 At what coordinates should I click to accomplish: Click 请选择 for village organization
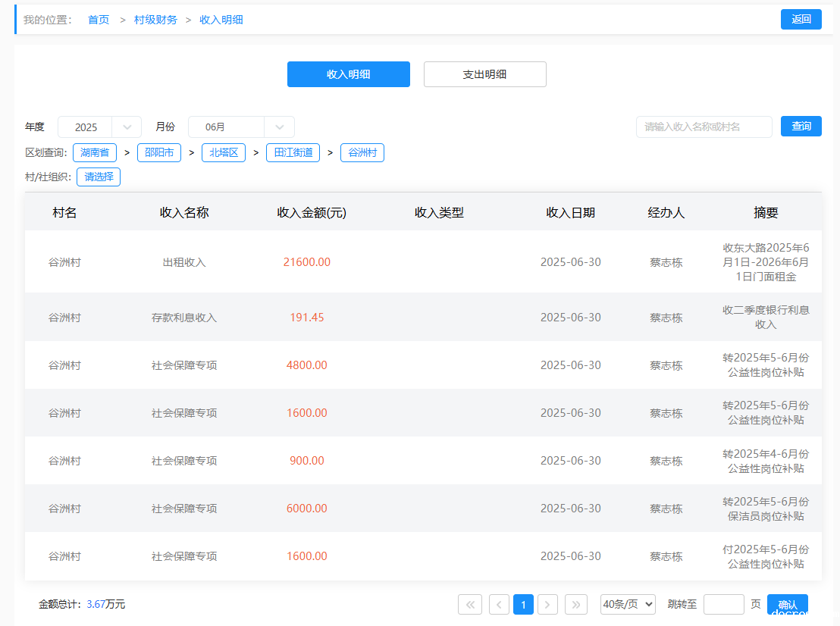[99, 177]
